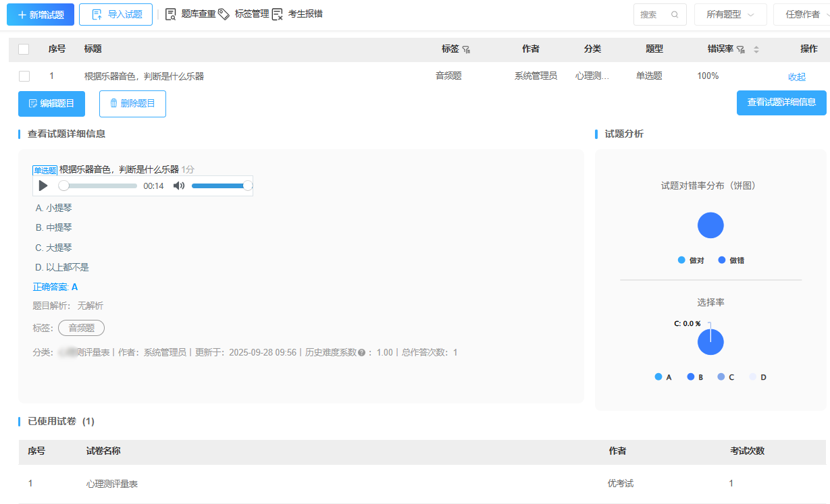Click the 100% error rate cell
This screenshot has width=830, height=504.
708,76
